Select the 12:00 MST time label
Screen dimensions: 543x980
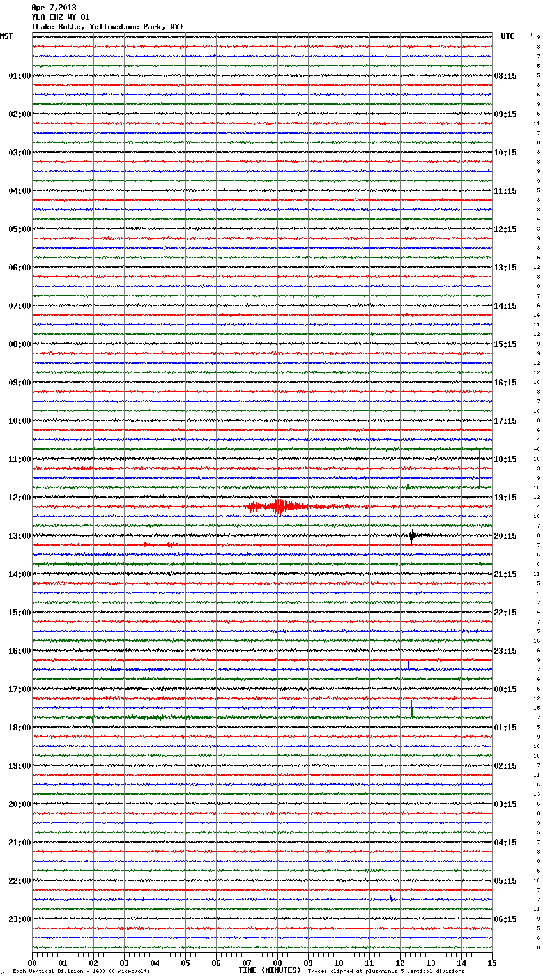coord(19,498)
